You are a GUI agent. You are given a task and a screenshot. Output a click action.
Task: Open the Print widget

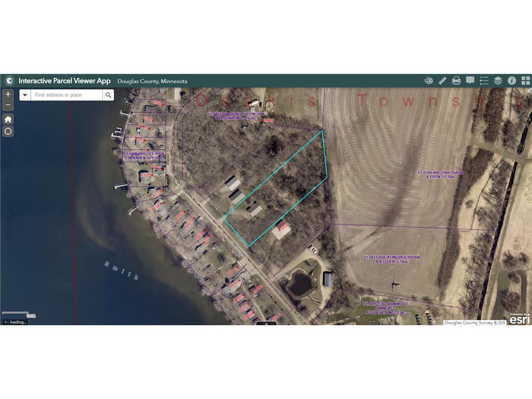point(456,81)
